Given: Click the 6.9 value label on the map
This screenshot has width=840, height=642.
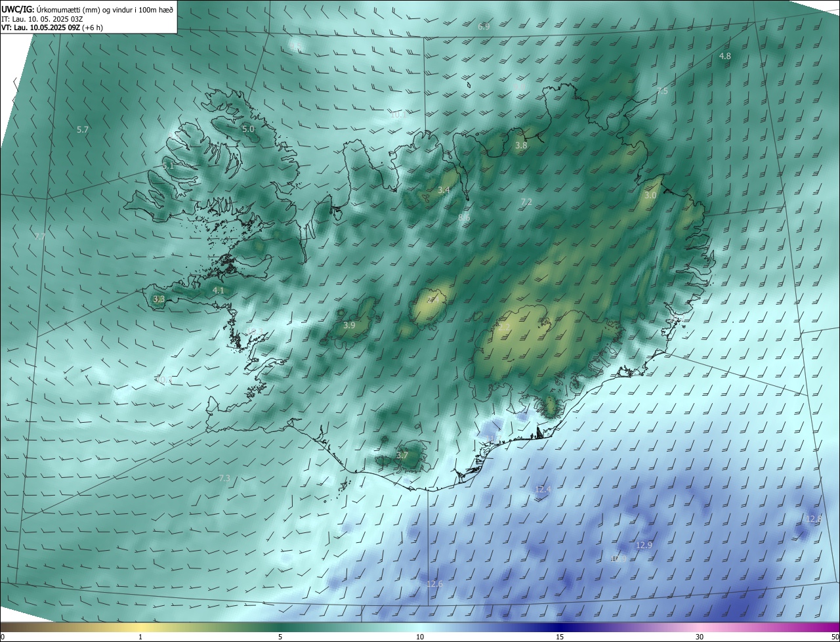Looking at the screenshot, I should click(484, 27).
